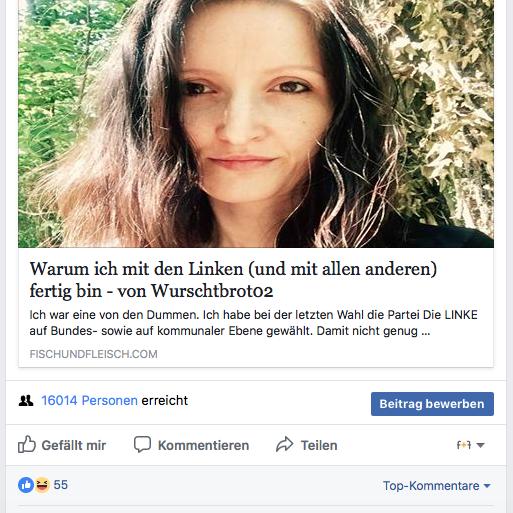Open the posting identity dropdown arrow
This screenshot has height=513, width=513.
click(480, 445)
